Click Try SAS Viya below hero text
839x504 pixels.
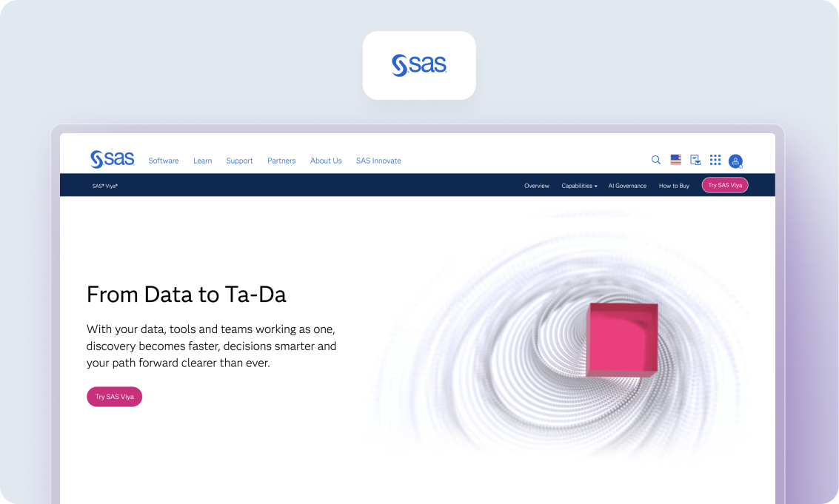click(114, 397)
